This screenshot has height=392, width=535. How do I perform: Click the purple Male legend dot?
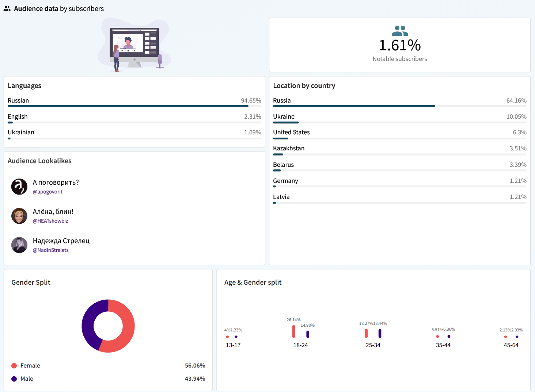pyautogui.click(x=14, y=379)
